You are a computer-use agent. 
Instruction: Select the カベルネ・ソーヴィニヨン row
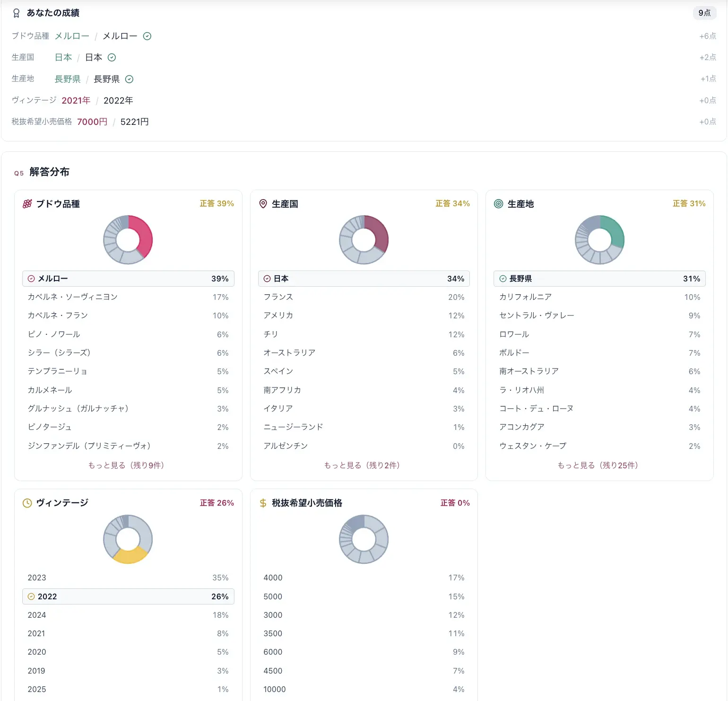(128, 297)
